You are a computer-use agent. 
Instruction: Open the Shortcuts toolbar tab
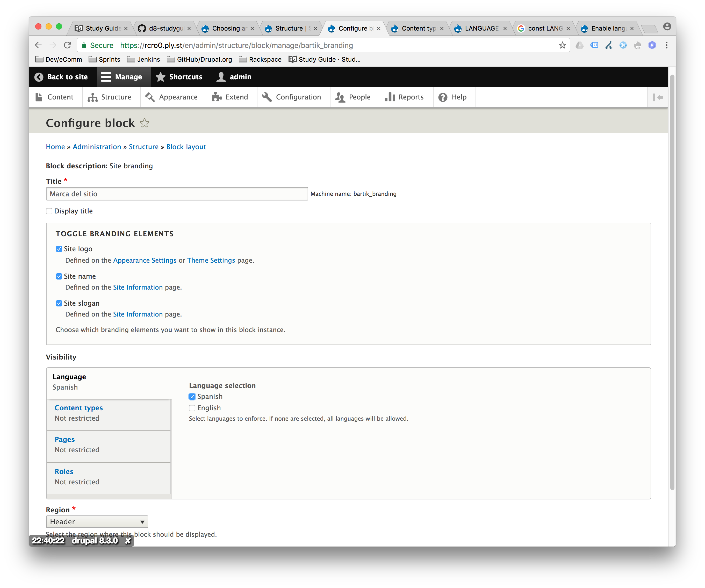[179, 77]
